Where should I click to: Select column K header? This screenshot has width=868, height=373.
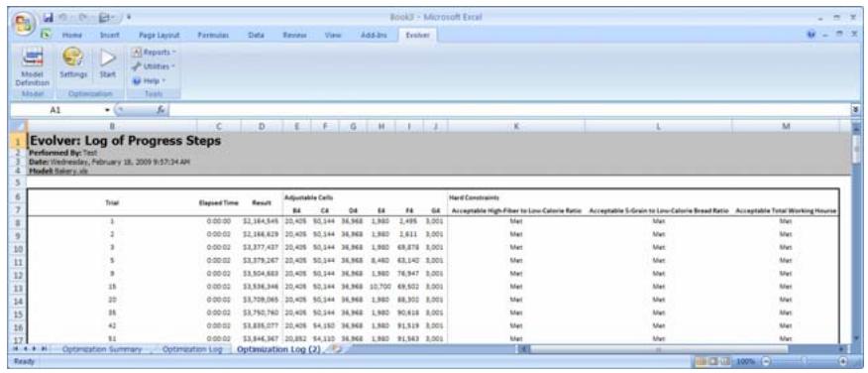coord(516,126)
